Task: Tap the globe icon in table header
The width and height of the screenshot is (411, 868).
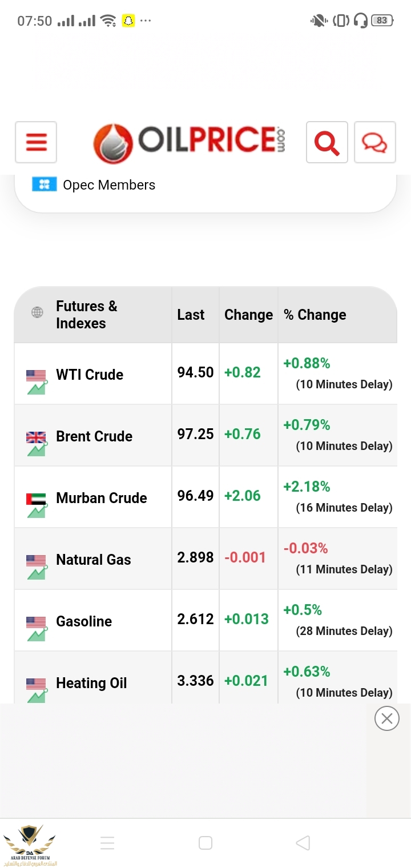Action: pos(37,312)
